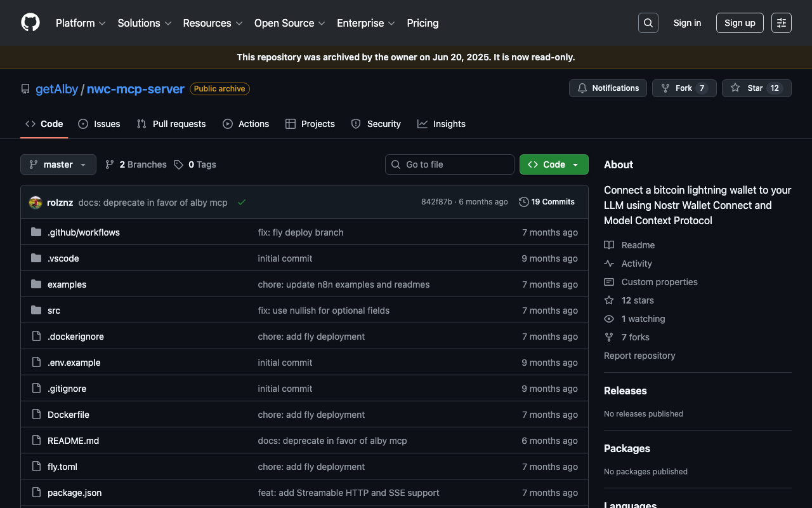The image size is (812, 508).
Task: Click the green commit status checkmark
Action: pos(242,203)
